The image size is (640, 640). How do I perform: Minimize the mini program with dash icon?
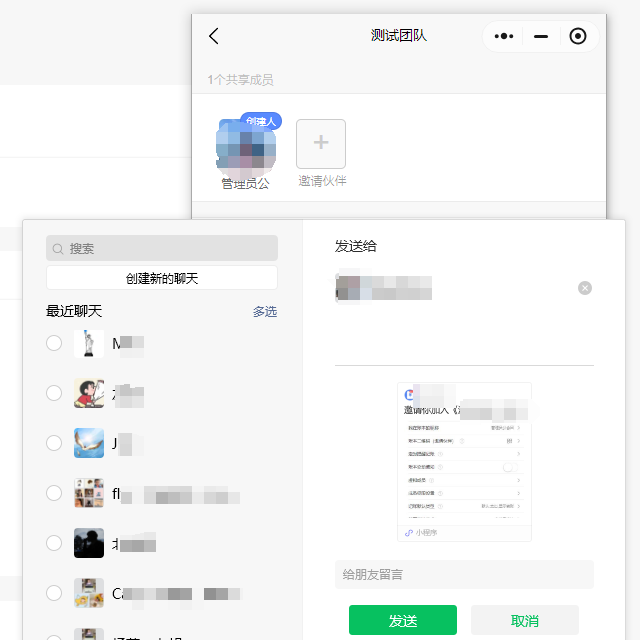541,36
